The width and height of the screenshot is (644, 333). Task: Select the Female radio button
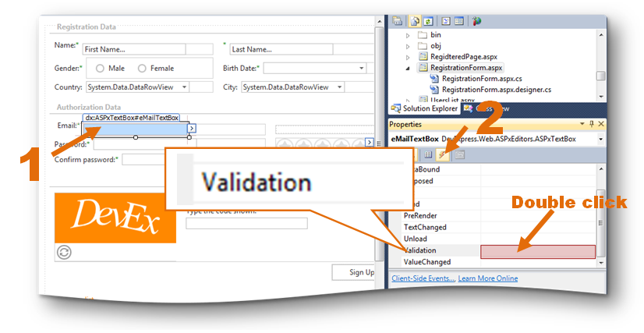point(142,69)
